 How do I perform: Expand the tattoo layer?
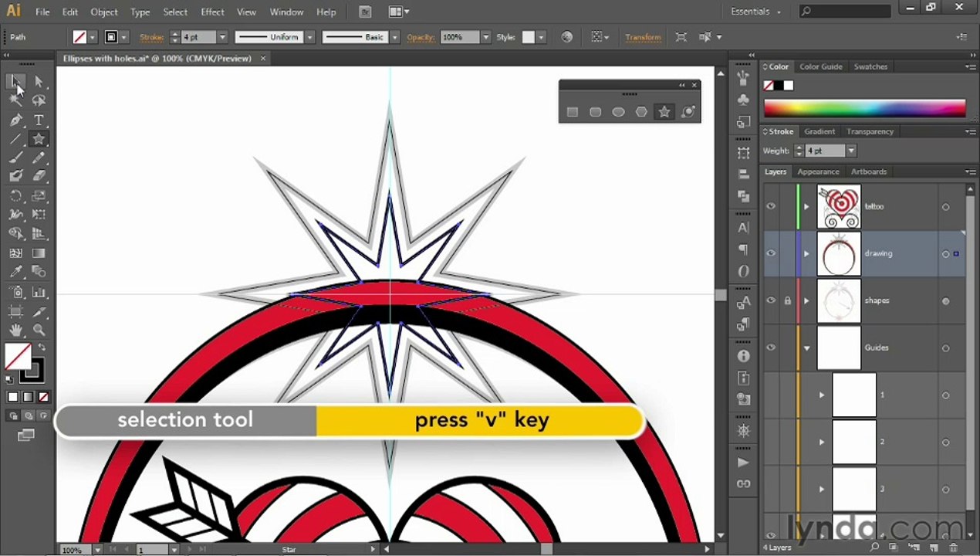click(x=806, y=206)
